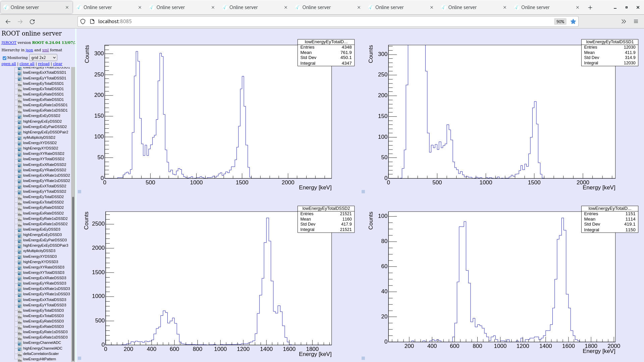
Task: Click the lowEnergyHitPattern histogram icon
Action: 19,359
